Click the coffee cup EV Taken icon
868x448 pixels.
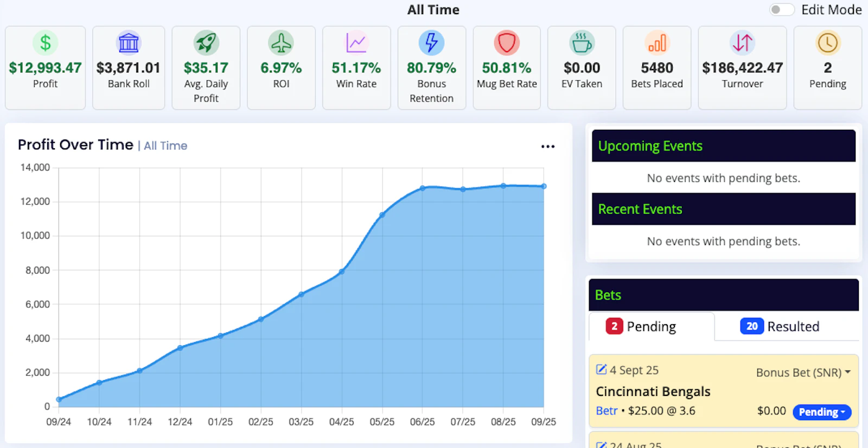click(582, 43)
